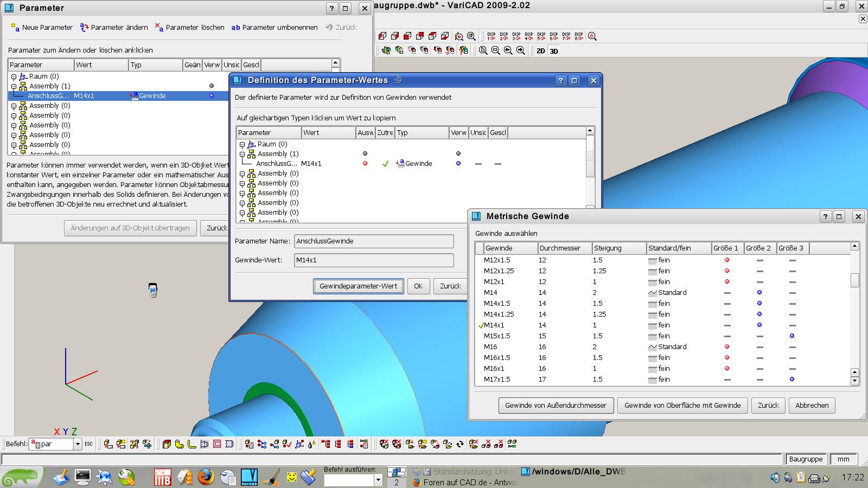Viewport: 868px width, 488px height.
Task: Click Parameter löschen
Action: click(189, 27)
